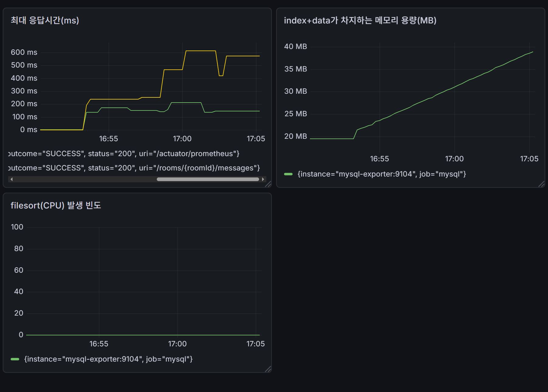Toggle the /rooms/{roomId}/messages legend series
The width and height of the screenshot is (548, 392).
pos(134,168)
